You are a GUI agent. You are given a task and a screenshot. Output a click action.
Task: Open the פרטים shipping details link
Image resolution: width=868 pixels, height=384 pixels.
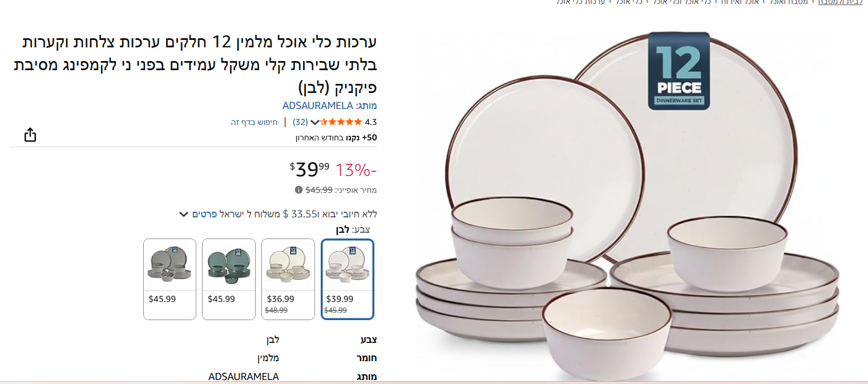click(x=204, y=214)
